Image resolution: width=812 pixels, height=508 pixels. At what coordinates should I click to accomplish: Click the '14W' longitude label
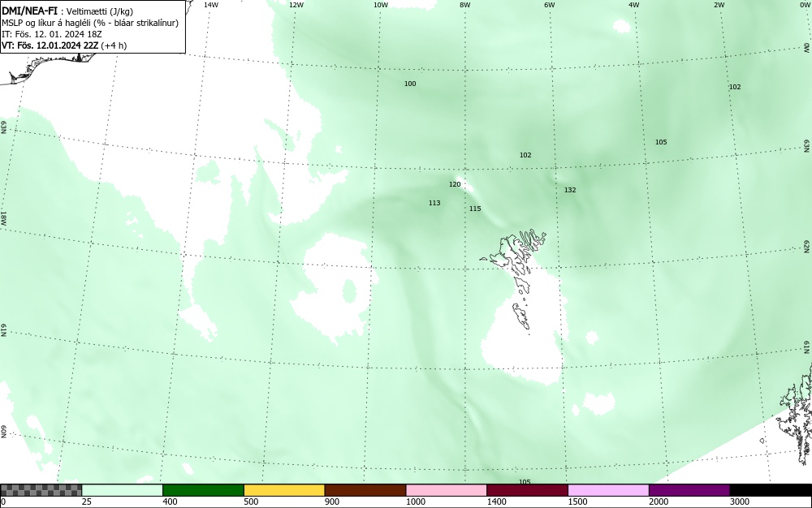211,5
